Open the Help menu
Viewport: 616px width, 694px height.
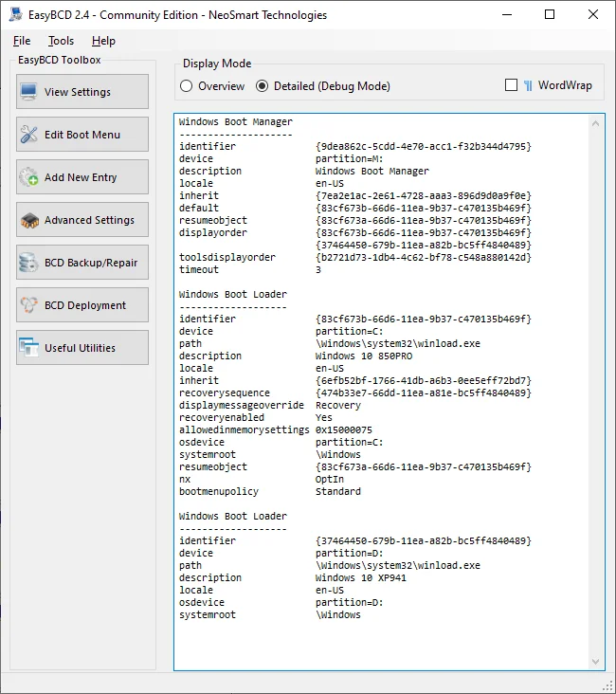103,41
